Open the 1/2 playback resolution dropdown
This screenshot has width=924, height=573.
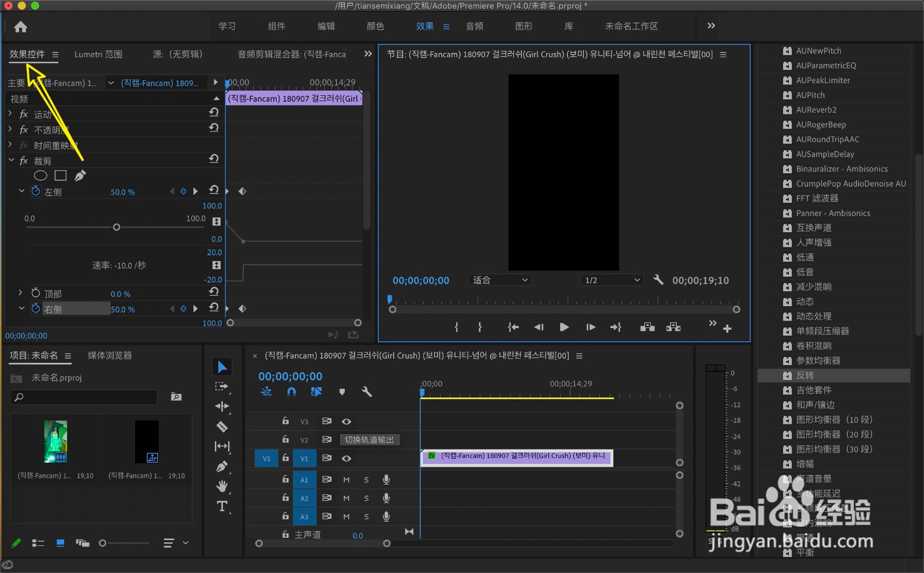point(612,280)
